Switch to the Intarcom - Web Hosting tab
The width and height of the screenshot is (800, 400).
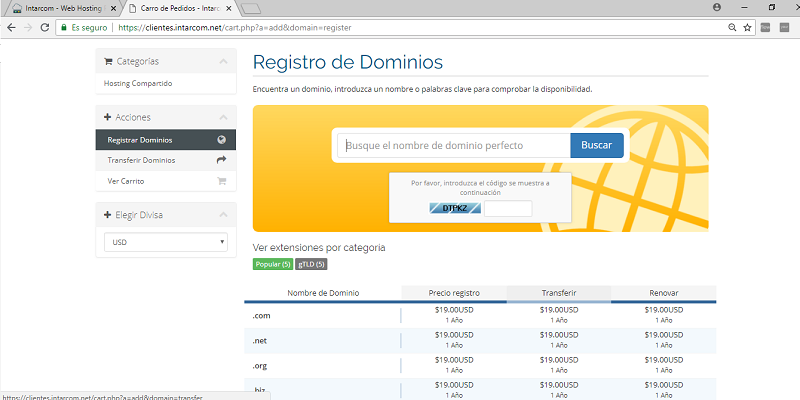pos(64,9)
